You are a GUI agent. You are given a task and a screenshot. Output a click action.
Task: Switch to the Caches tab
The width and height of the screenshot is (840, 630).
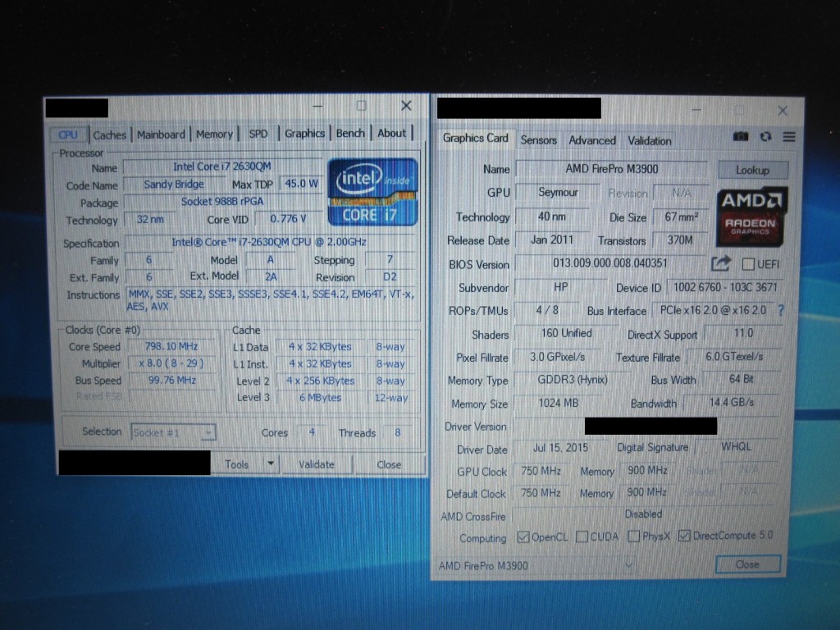click(x=110, y=135)
